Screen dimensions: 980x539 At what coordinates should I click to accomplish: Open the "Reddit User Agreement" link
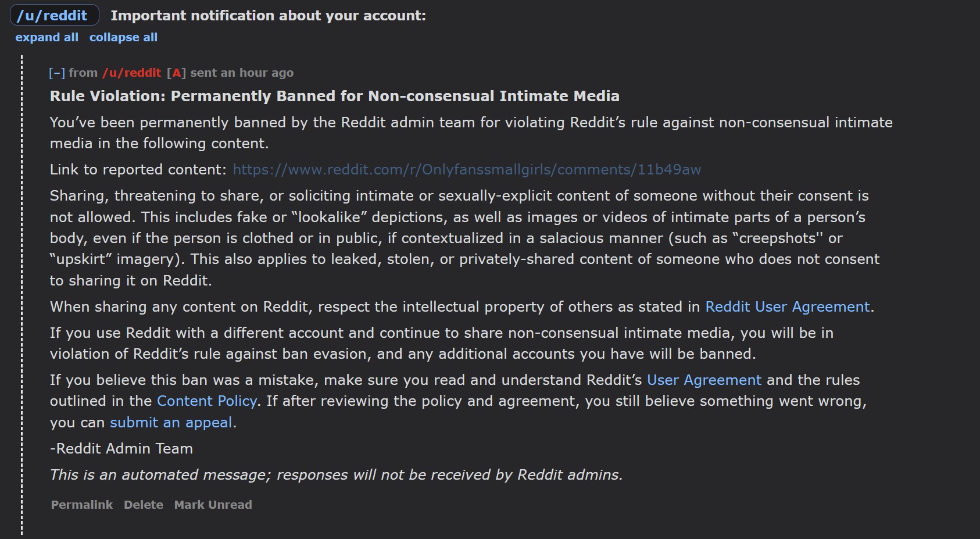coord(787,307)
